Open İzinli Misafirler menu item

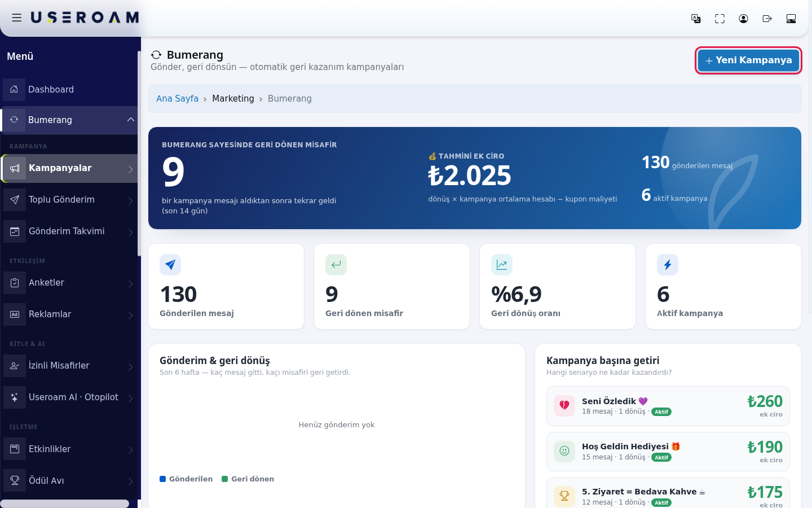click(69, 366)
